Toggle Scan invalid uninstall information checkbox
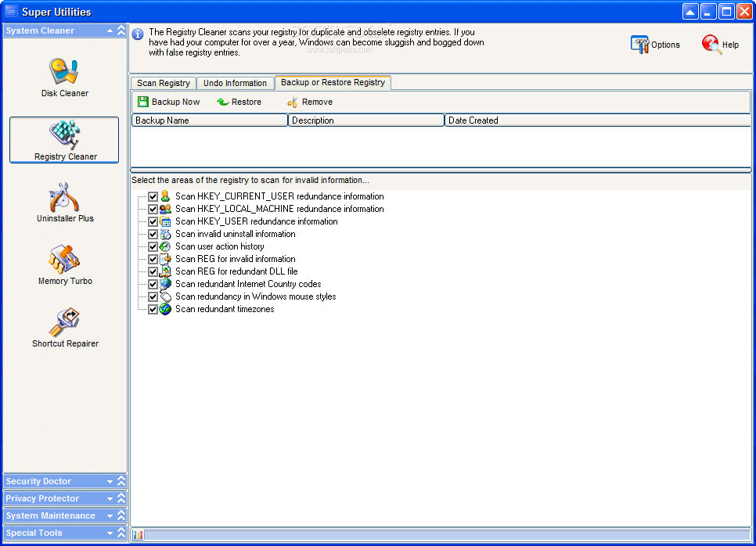The image size is (756, 546). coord(153,234)
